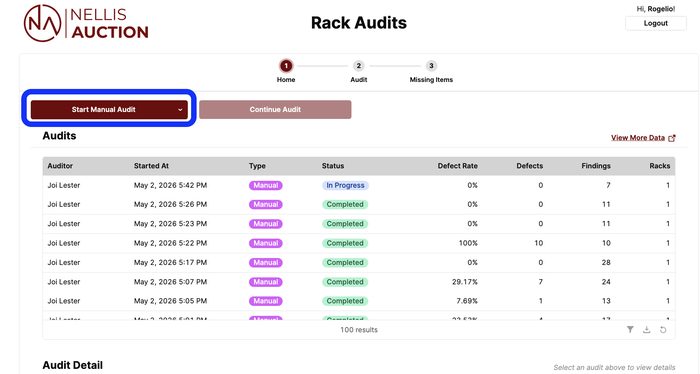Select audit started May 2, 2026 5:26 PM
Image resolution: width=700 pixels, height=374 pixels.
[358, 204]
